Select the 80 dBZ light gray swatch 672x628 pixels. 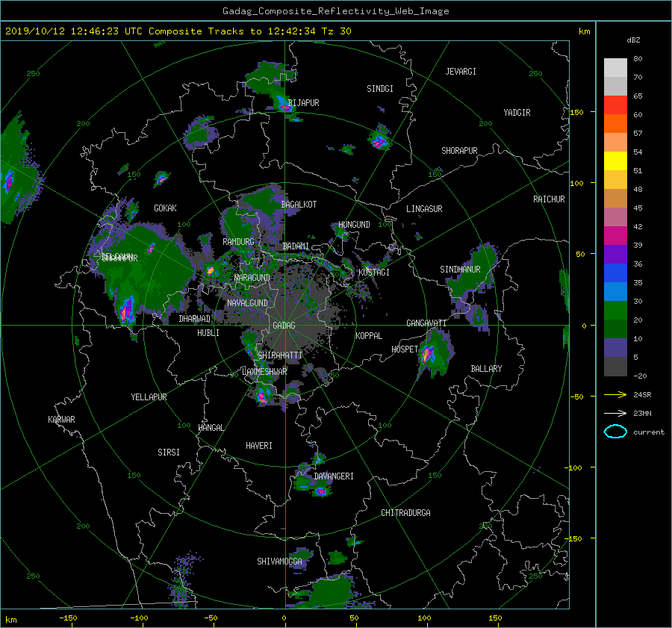(x=615, y=67)
